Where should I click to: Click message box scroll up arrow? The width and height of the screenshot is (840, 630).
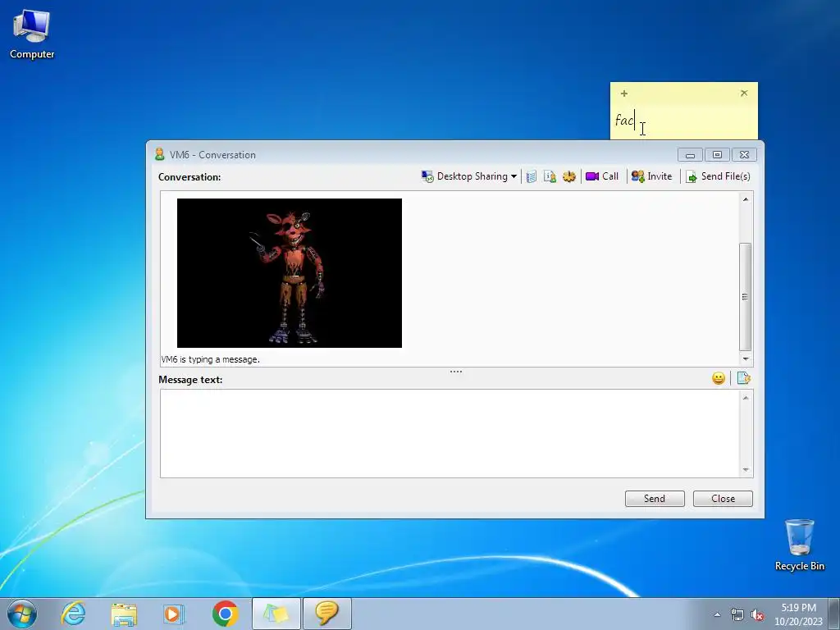tap(746, 398)
